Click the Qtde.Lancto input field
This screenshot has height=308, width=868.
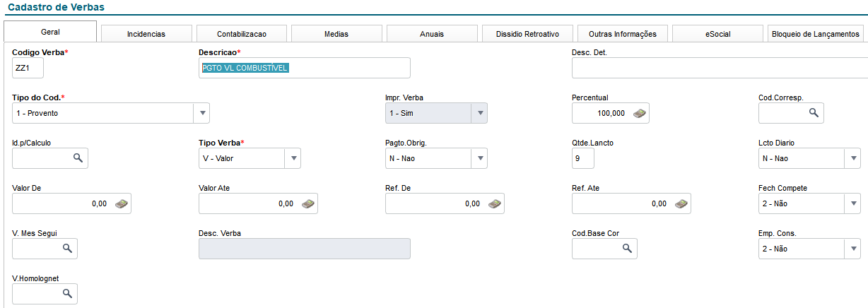pyautogui.click(x=583, y=158)
